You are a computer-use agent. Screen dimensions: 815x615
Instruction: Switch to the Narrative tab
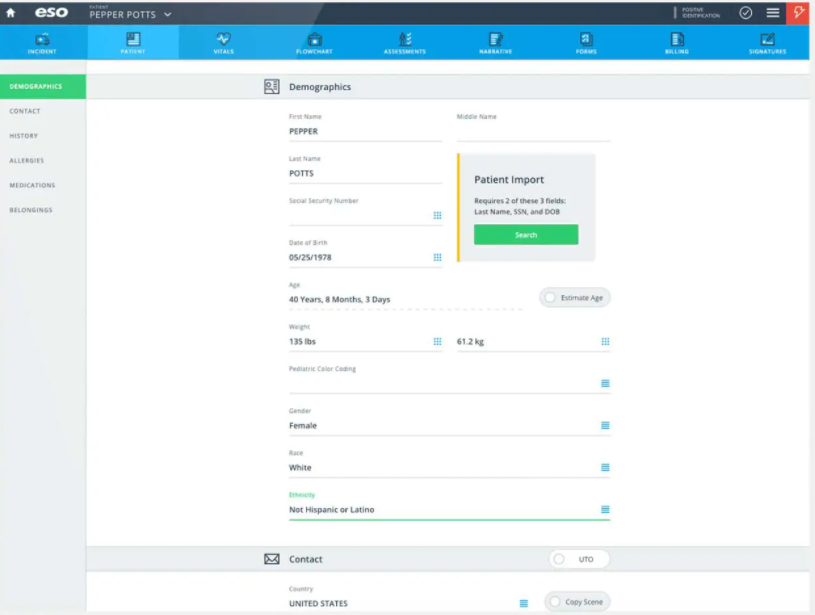pyautogui.click(x=494, y=38)
